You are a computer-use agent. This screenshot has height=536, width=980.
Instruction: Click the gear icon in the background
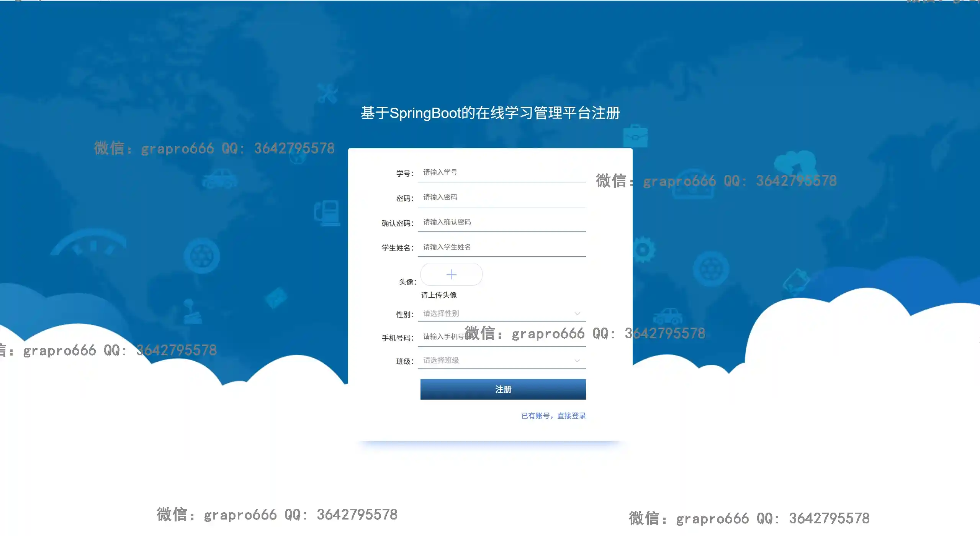click(643, 250)
